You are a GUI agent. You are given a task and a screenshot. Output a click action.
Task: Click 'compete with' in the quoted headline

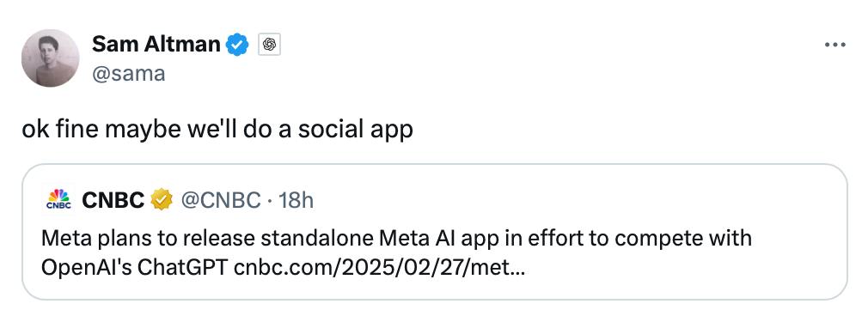pyautogui.click(x=684, y=240)
